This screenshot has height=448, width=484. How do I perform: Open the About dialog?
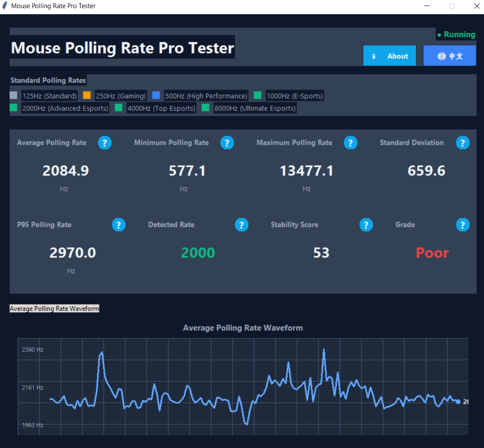click(389, 55)
